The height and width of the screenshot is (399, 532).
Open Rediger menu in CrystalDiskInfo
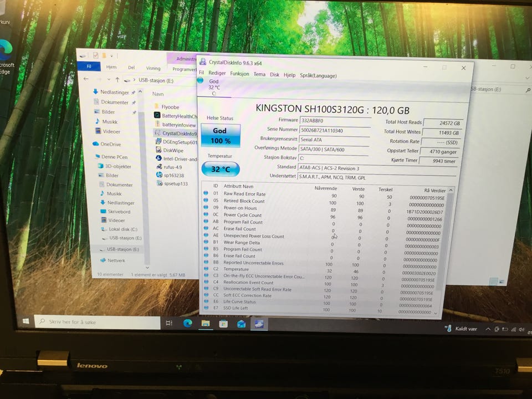(217, 73)
